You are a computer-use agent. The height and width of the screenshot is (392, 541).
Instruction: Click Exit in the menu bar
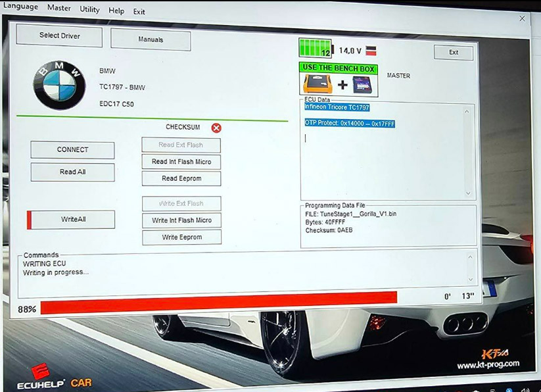coord(139,12)
